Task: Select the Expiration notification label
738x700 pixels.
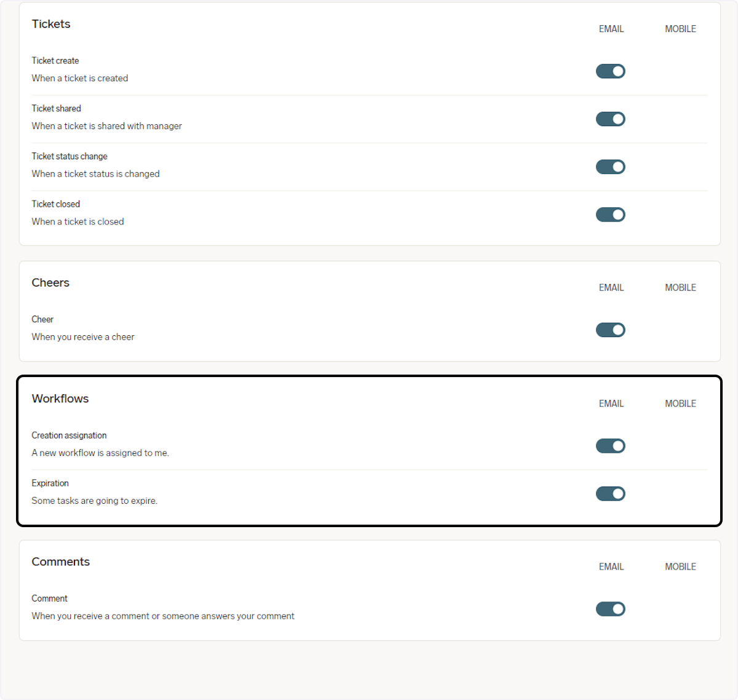Action: tap(50, 483)
